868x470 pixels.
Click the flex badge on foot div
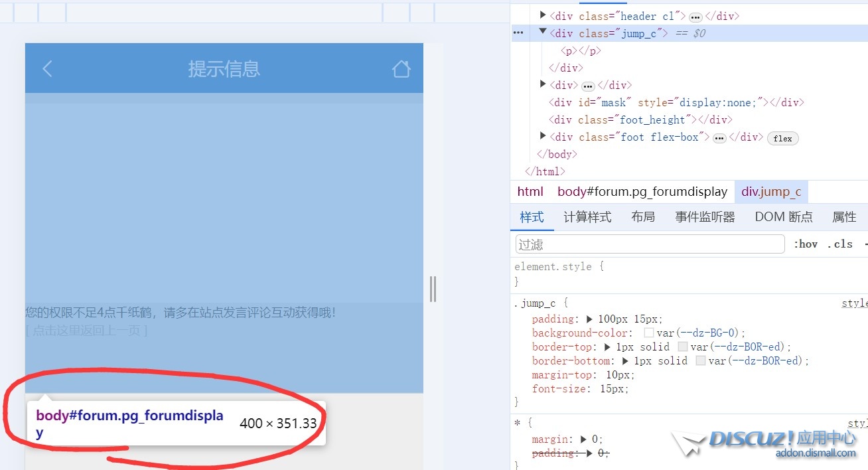click(783, 138)
